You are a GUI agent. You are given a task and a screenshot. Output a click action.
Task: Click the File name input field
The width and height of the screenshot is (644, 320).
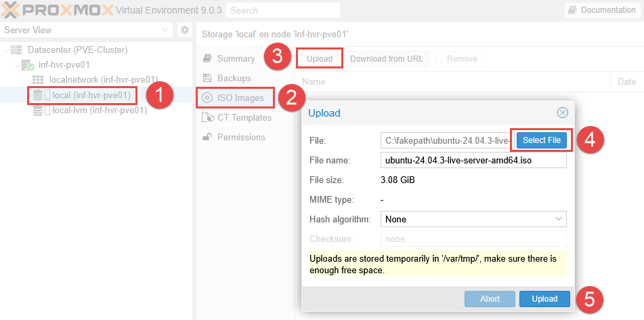point(473,160)
